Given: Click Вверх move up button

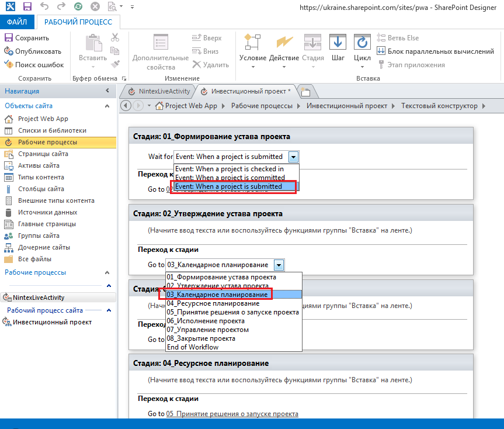Looking at the screenshot, I should pos(207,38).
